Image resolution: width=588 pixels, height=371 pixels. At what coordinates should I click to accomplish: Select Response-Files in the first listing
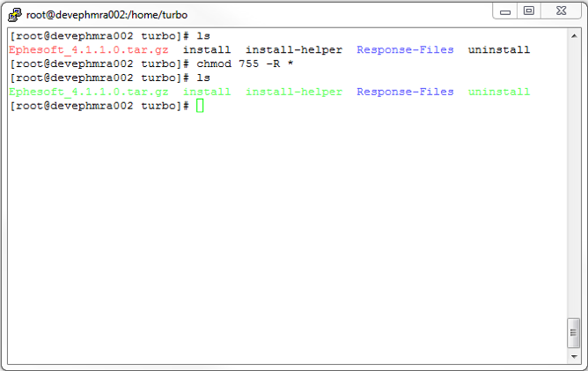click(x=405, y=50)
